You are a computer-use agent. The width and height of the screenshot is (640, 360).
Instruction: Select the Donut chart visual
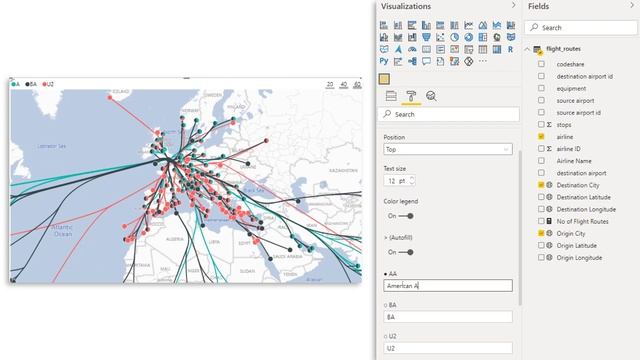[469, 37]
